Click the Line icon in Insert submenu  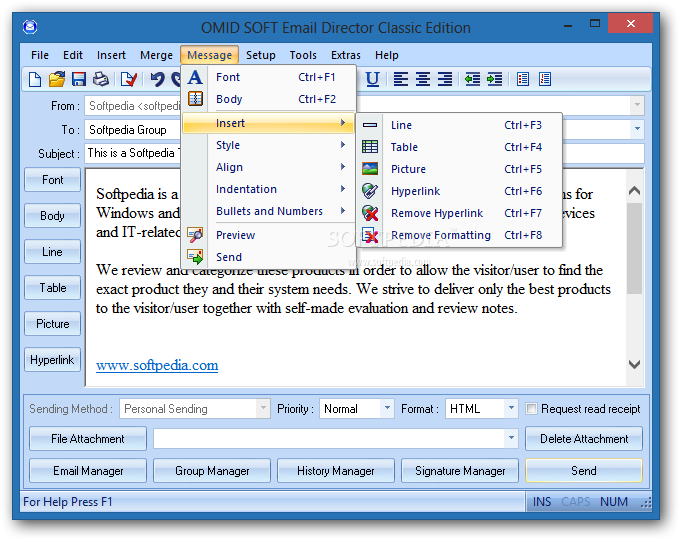[x=370, y=125]
